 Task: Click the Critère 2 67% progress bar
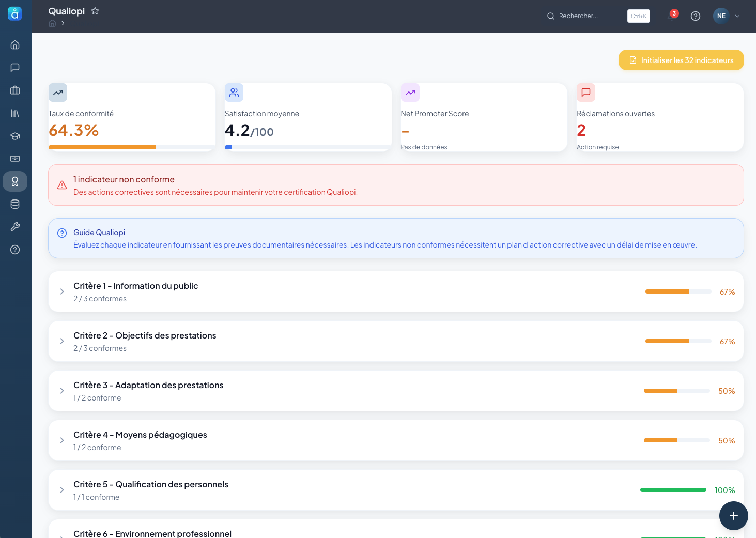(x=678, y=341)
